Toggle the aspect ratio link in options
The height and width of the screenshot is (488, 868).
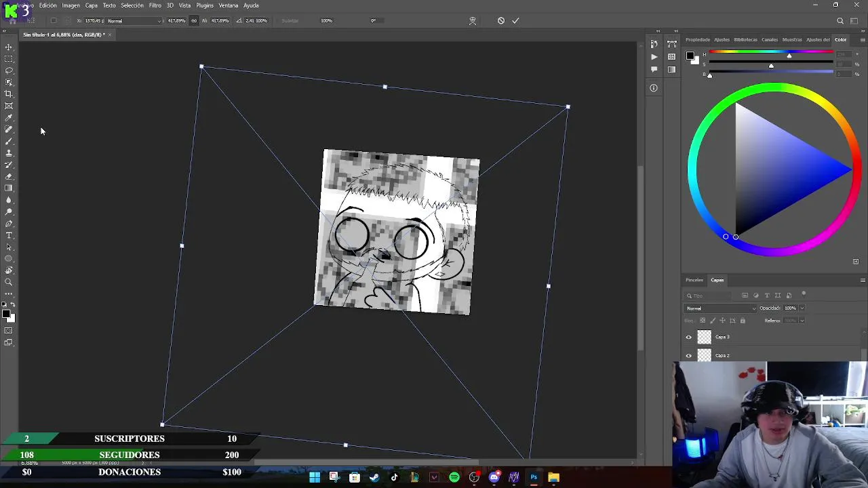coord(194,20)
